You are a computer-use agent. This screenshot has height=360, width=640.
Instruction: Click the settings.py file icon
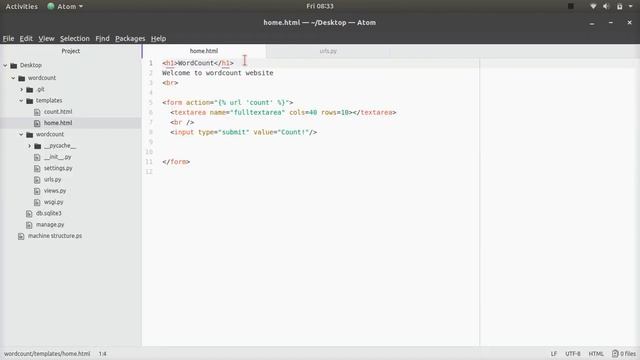[x=37, y=168]
